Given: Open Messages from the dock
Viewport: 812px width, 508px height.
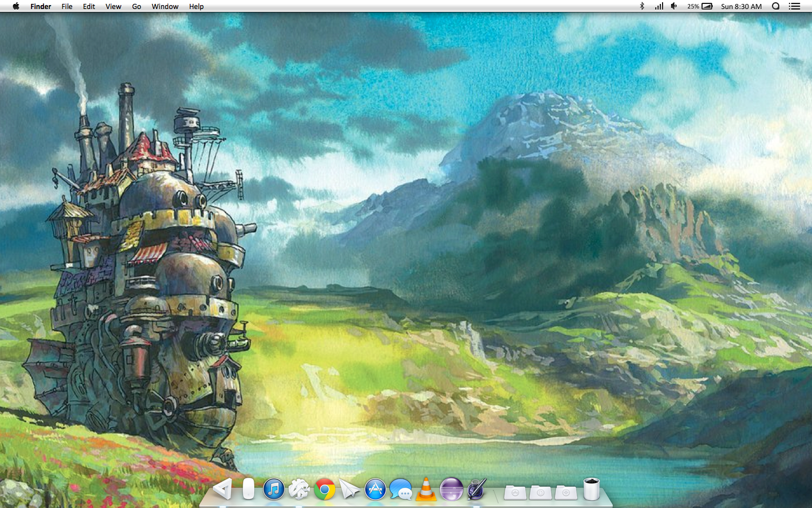Looking at the screenshot, I should [x=401, y=489].
